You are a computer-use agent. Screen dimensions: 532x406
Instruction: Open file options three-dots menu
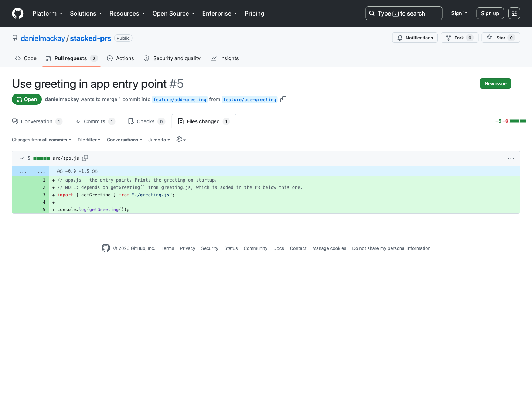click(x=511, y=158)
